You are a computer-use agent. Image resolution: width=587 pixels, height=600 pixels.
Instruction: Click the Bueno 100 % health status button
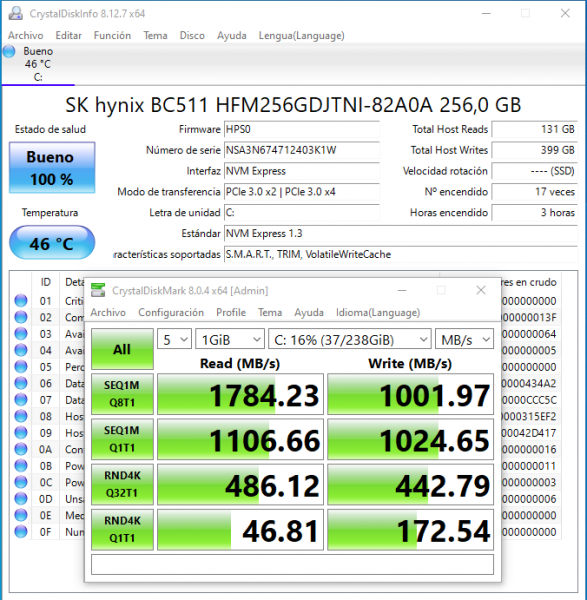pyautogui.click(x=52, y=168)
